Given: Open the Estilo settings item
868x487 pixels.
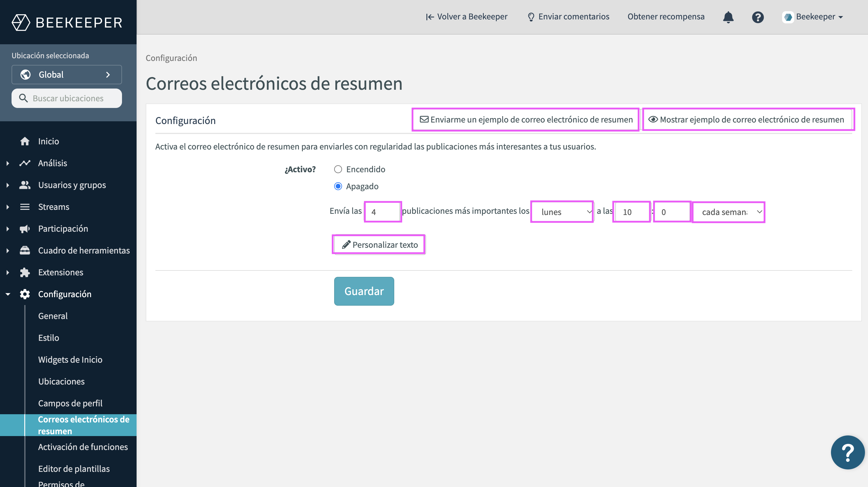Looking at the screenshot, I should (x=49, y=338).
